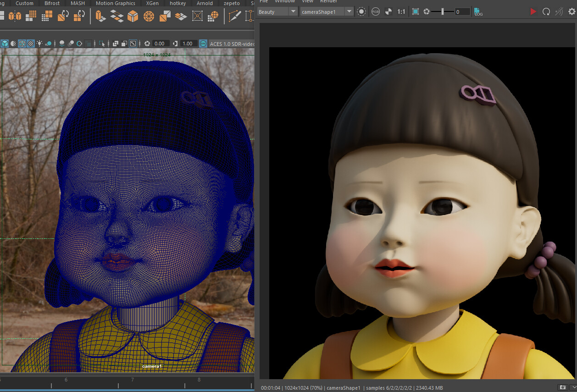Switch to the Bifrost shelf tab
Screen dimensions: 577x392
pos(52,3)
